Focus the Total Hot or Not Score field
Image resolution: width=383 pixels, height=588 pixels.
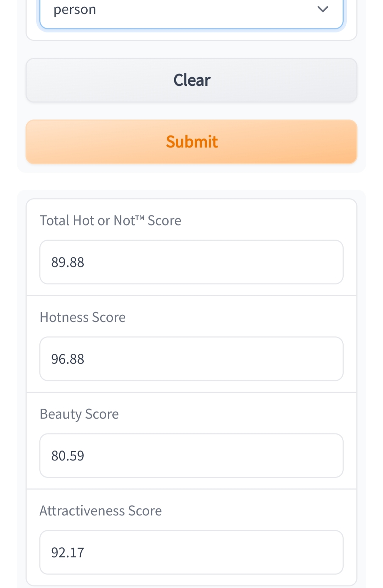pos(191,262)
